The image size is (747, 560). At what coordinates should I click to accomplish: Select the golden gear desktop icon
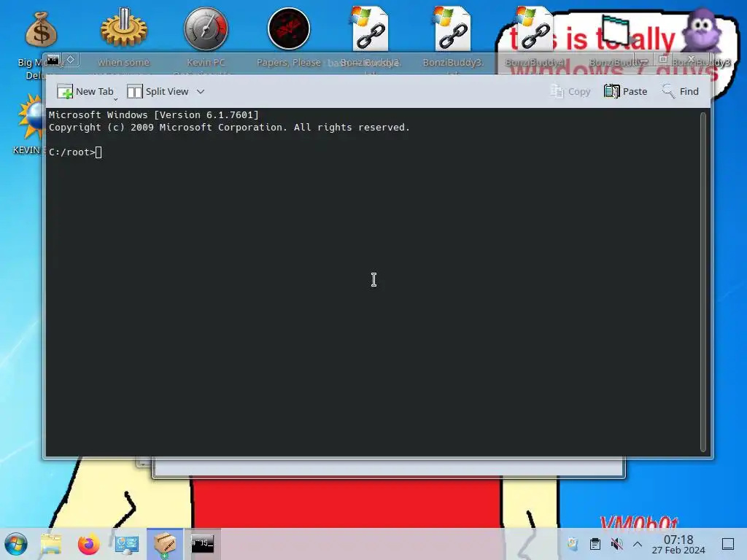click(x=123, y=29)
